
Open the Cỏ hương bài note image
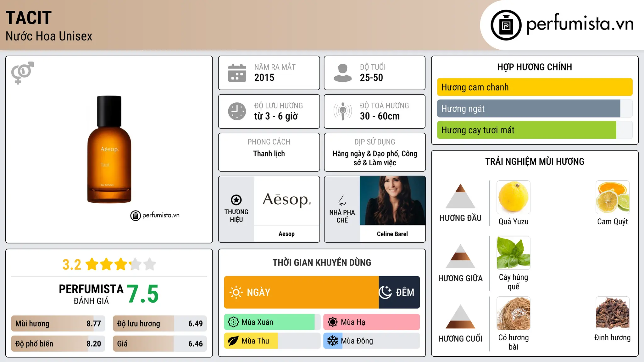[x=514, y=313]
